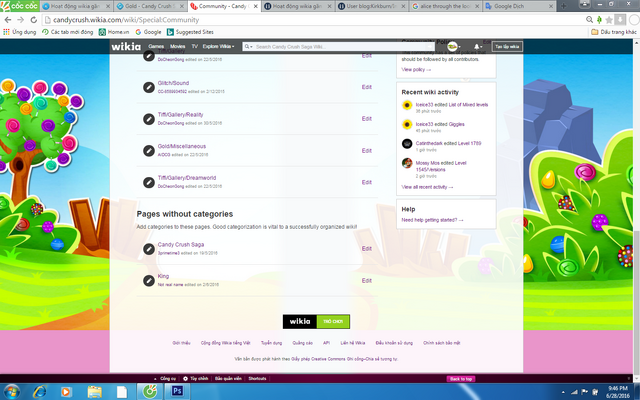The width and height of the screenshot is (640, 400).
Task: Open Home.vn bookmark
Action: point(114,32)
